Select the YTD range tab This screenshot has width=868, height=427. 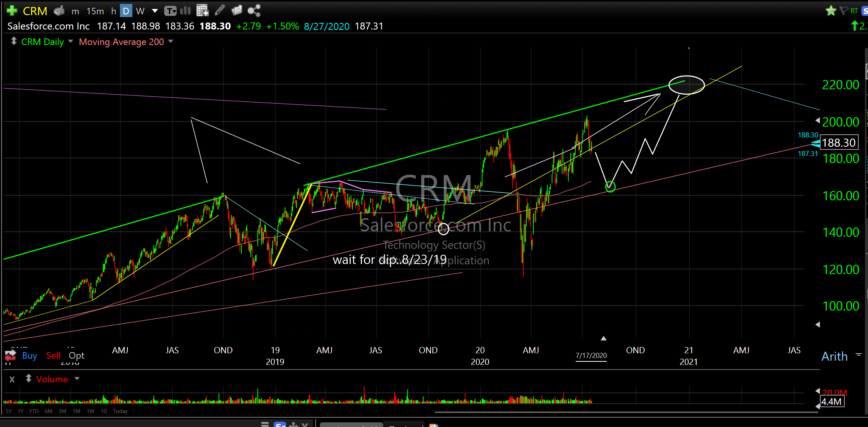(34, 411)
